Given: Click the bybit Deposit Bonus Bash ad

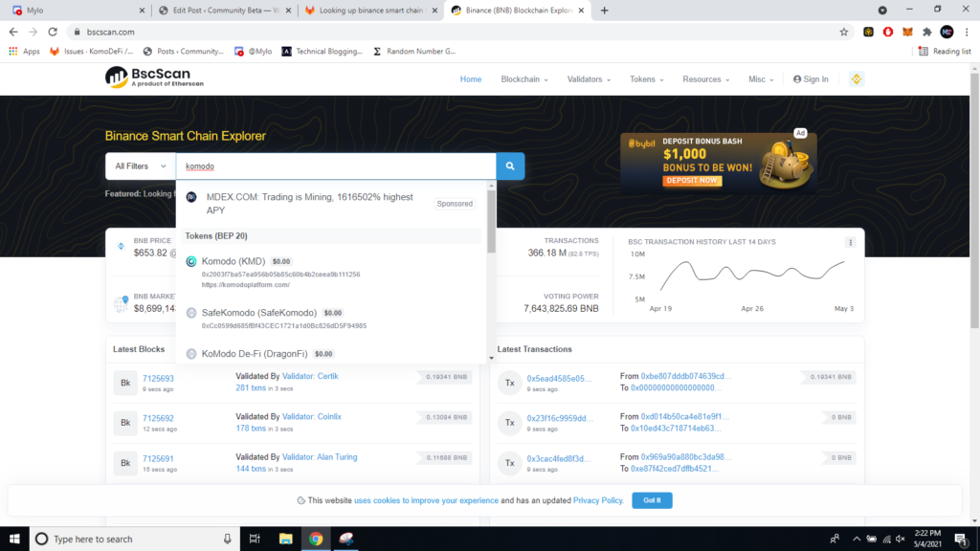Looking at the screenshot, I should tap(718, 161).
